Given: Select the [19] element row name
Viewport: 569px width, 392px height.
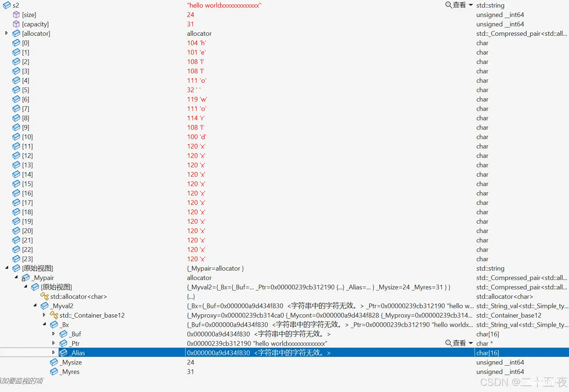Looking at the screenshot, I should tap(27, 221).
